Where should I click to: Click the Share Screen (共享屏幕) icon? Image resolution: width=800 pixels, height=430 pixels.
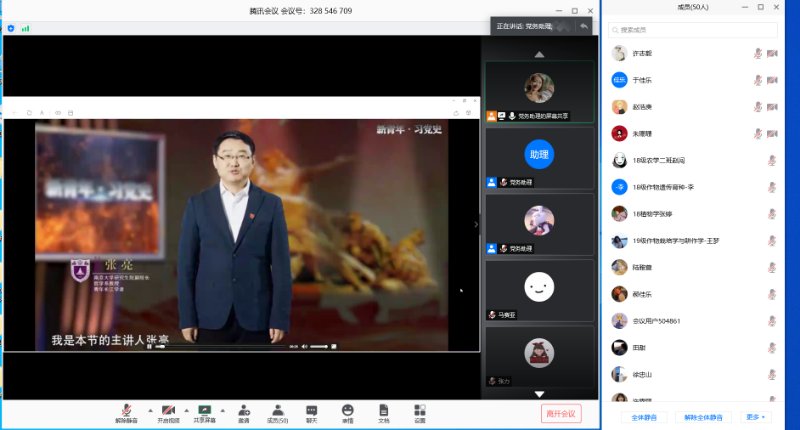tap(204, 412)
